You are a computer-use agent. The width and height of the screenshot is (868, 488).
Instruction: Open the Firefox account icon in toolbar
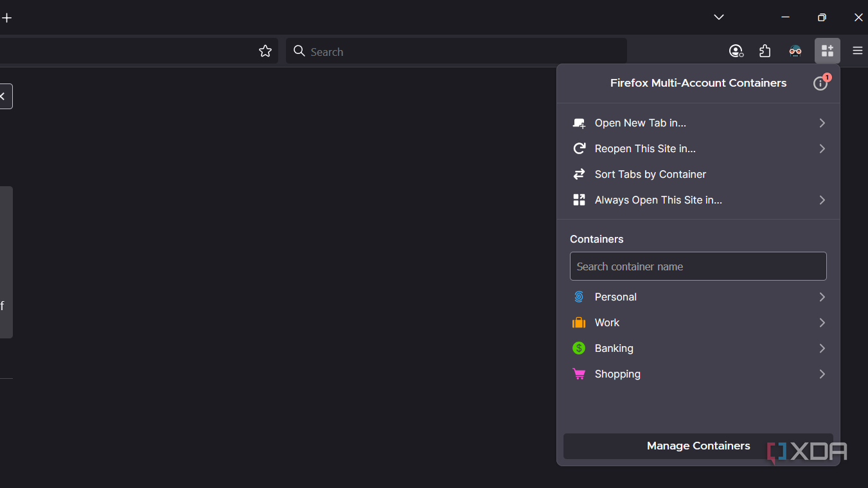tap(736, 51)
